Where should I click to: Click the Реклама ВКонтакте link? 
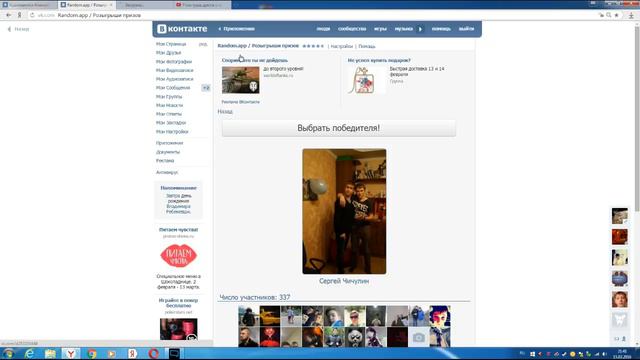240,102
